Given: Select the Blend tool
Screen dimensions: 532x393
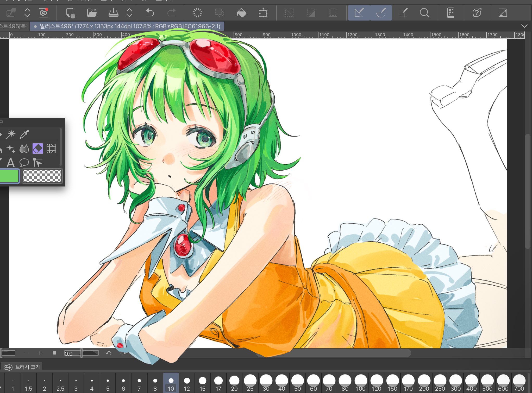Looking at the screenshot, I should (24, 149).
